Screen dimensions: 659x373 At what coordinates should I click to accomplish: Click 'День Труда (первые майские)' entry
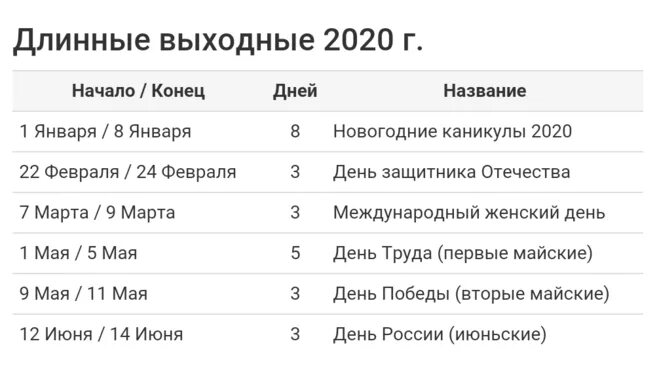tap(463, 253)
